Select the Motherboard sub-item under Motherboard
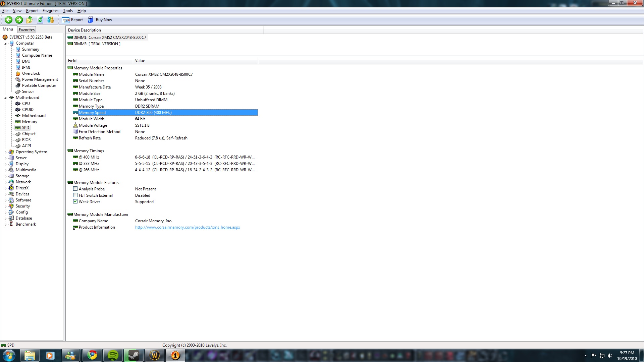 click(x=34, y=116)
